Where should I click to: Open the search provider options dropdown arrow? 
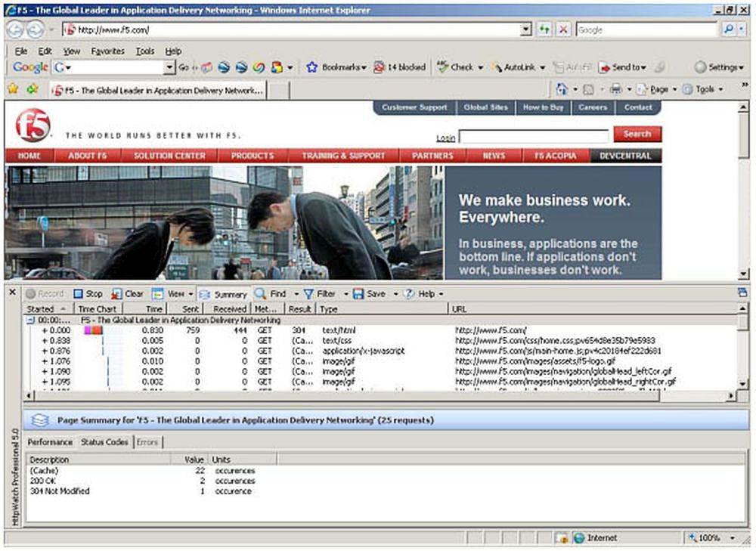[742, 29]
